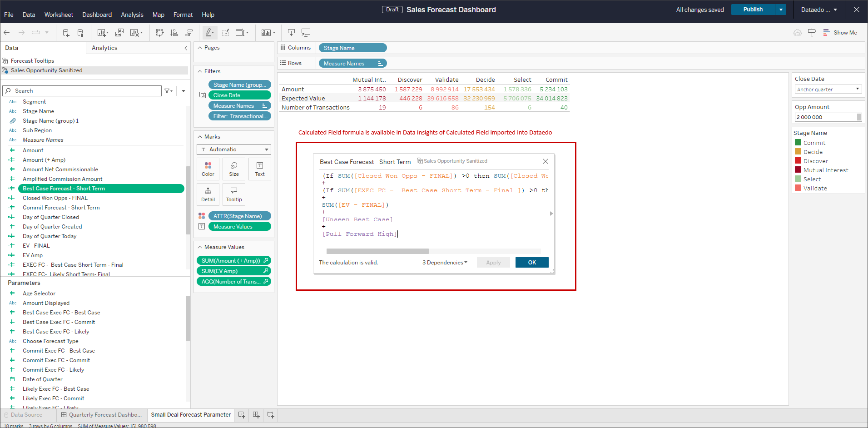
Task: Switch to the Analytics tab
Action: point(104,48)
